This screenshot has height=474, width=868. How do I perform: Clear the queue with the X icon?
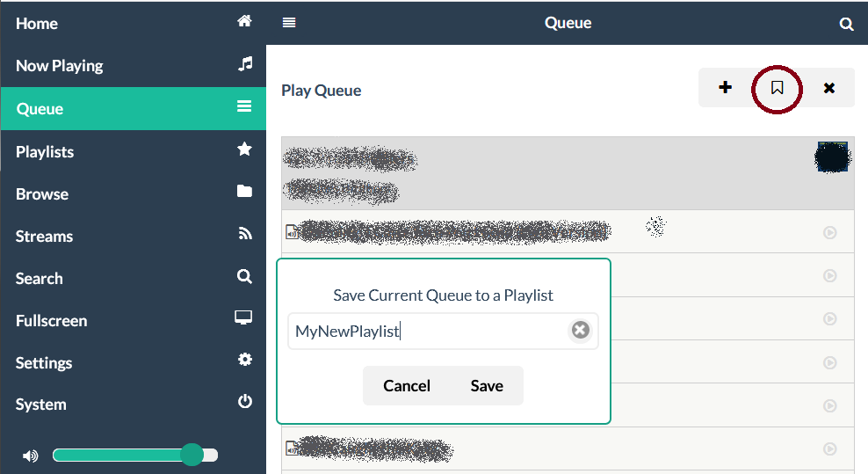(x=828, y=88)
